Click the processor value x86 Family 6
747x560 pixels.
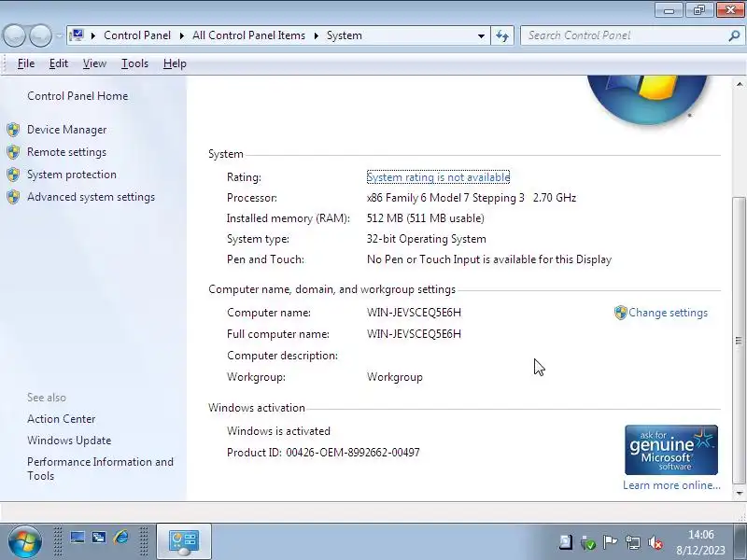(x=472, y=198)
